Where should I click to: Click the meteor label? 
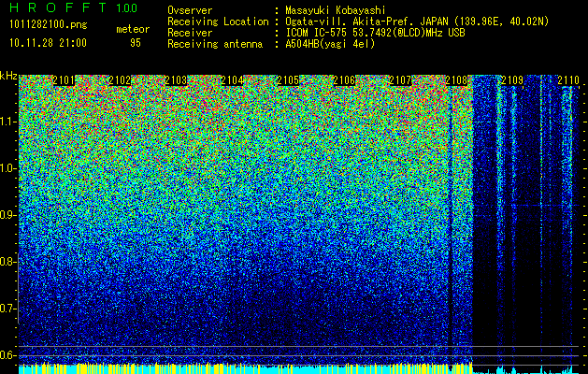pyautogui.click(x=133, y=29)
